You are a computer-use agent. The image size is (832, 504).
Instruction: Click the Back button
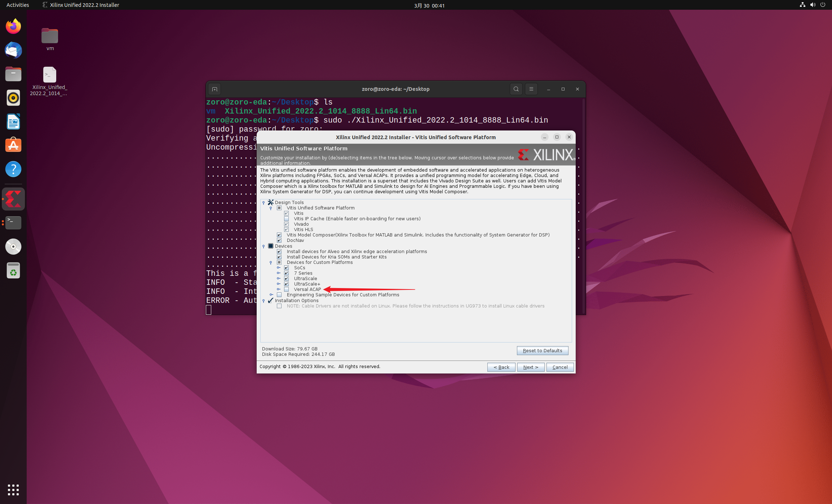coord(501,367)
